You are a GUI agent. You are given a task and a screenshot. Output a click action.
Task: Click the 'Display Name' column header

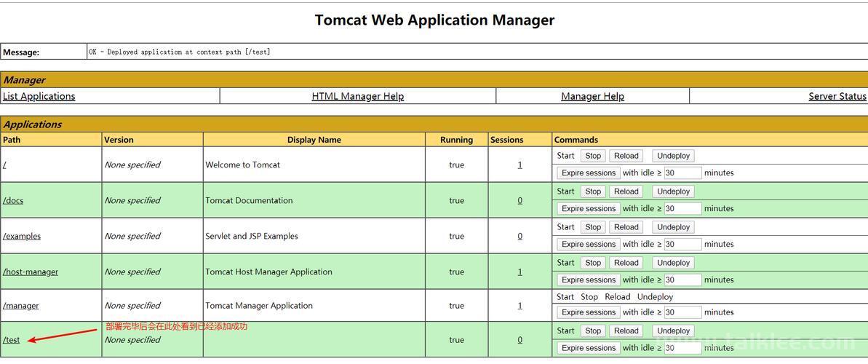click(314, 140)
